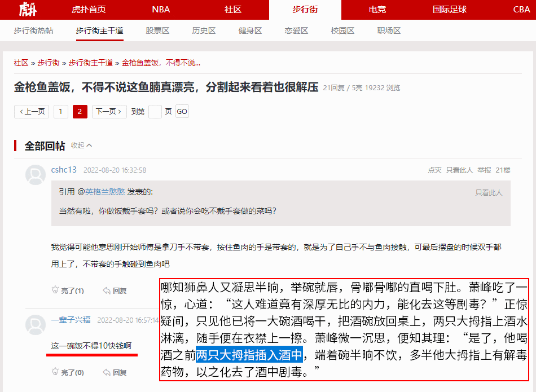
Task: Click 社区 in the breadcrumb
Action: point(21,63)
